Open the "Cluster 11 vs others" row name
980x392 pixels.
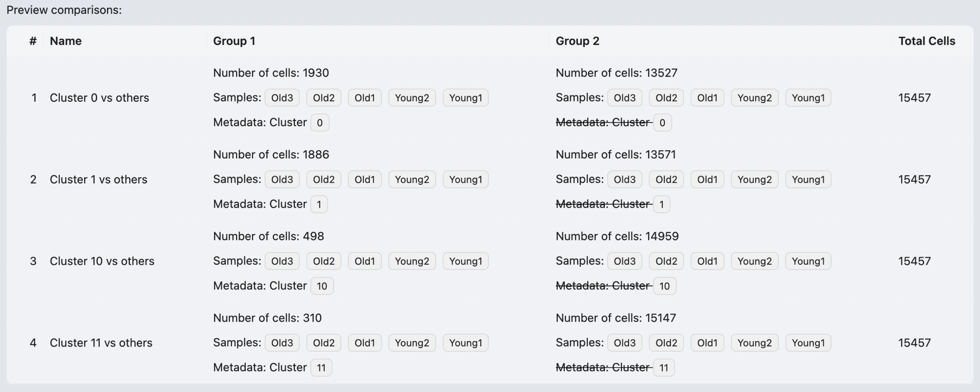coord(101,343)
